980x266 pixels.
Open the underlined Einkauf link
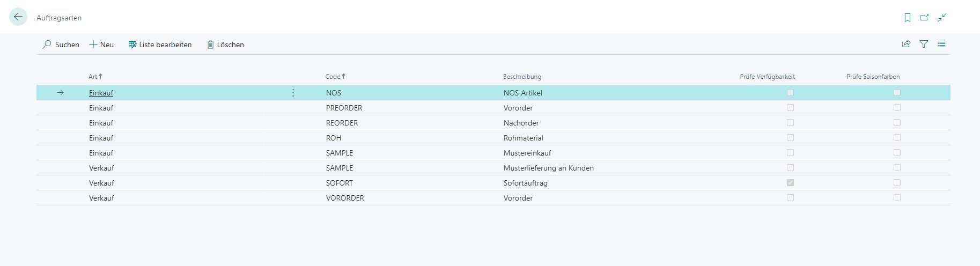click(x=101, y=93)
